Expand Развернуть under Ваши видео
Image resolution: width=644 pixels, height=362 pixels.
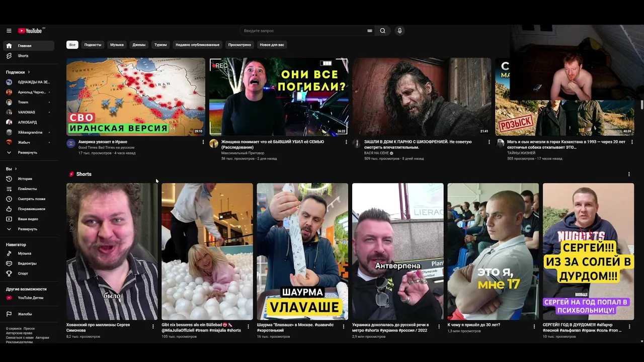[29, 229]
